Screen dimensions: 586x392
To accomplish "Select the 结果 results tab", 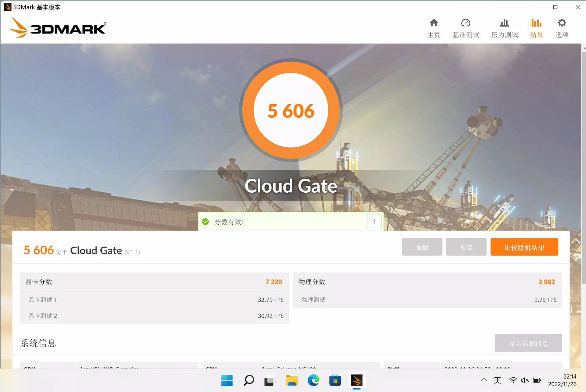I will tap(537, 28).
